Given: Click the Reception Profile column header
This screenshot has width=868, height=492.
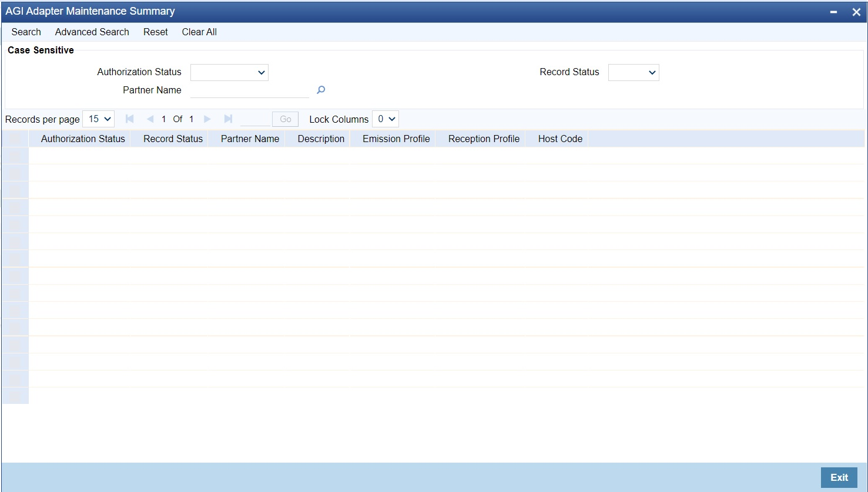Looking at the screenshot, I should pos(484,139).
